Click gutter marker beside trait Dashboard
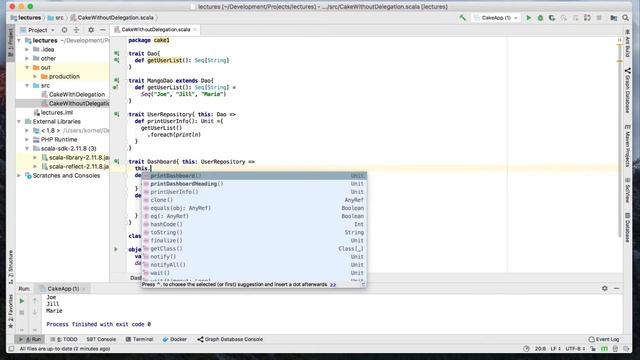640x360 pixels. (x=117, y=162)
